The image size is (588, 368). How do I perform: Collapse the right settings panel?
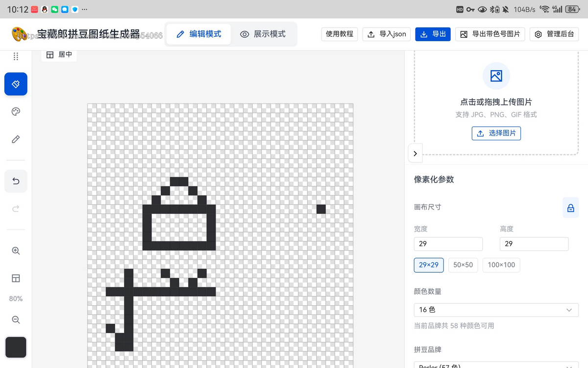click(x=415, y=154)
